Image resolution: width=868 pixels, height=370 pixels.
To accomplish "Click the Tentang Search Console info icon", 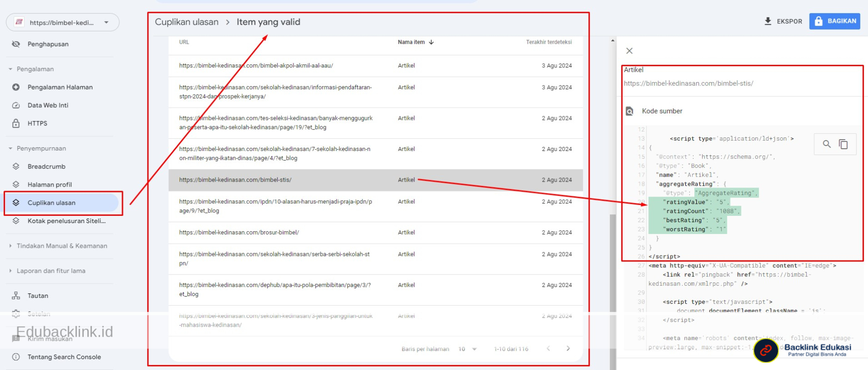I will tap(16, 357).
